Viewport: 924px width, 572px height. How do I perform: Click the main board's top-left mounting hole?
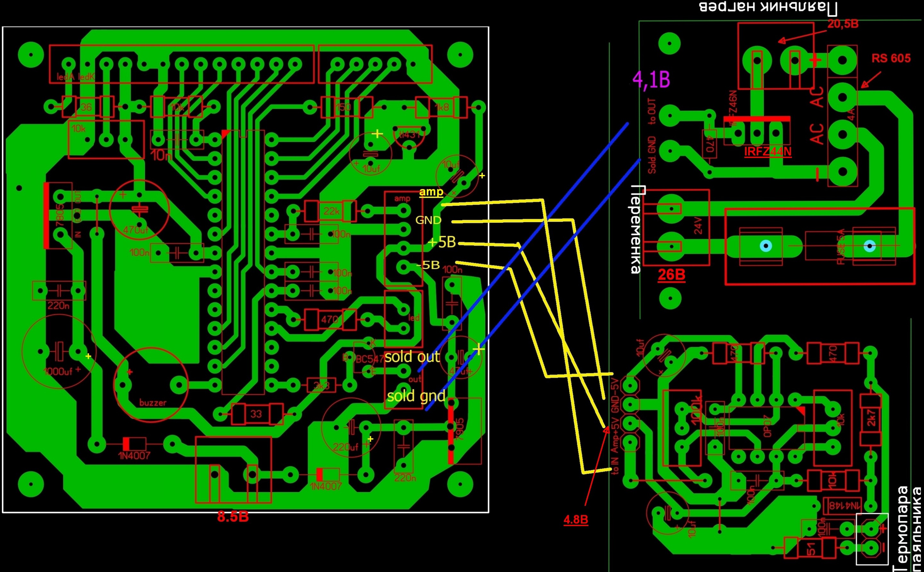[31, 55]
